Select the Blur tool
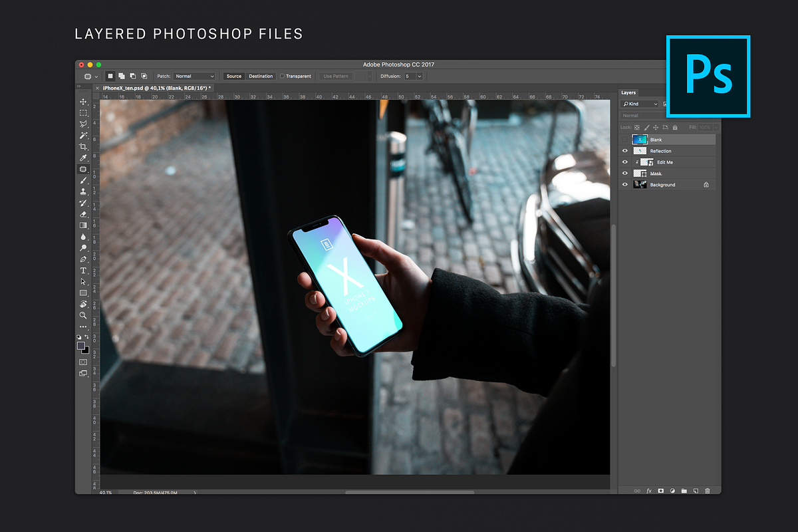 click(x=83, y=237)
